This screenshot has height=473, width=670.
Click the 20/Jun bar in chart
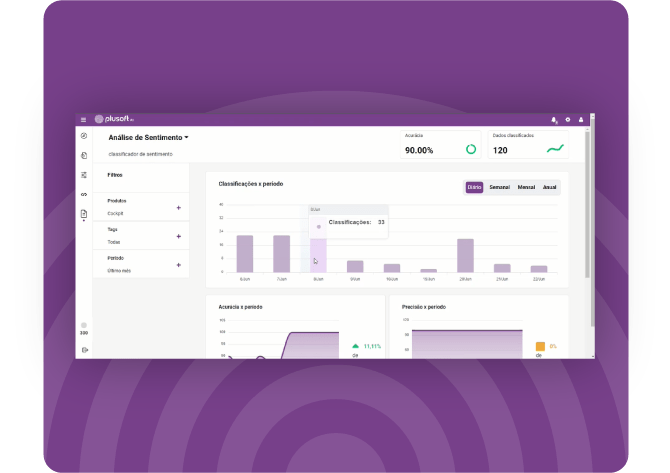pyautogui.click(x=465, y=256)
